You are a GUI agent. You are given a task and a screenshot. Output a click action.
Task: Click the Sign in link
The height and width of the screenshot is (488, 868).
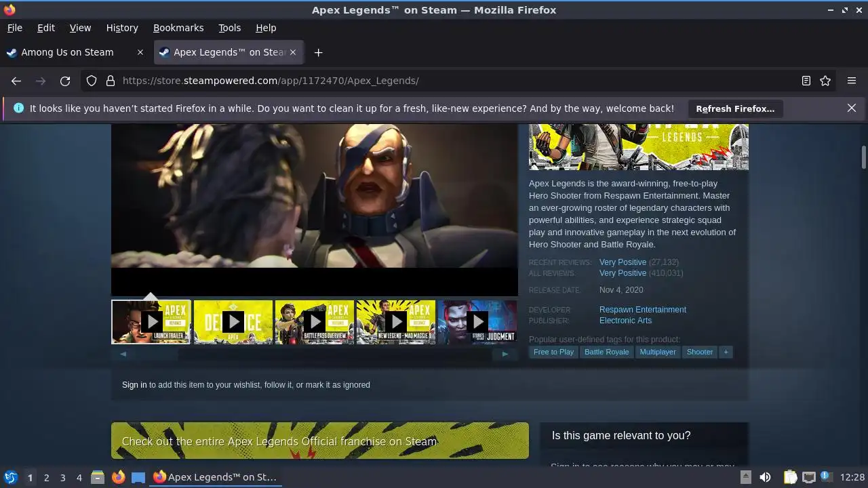point(134,385)
